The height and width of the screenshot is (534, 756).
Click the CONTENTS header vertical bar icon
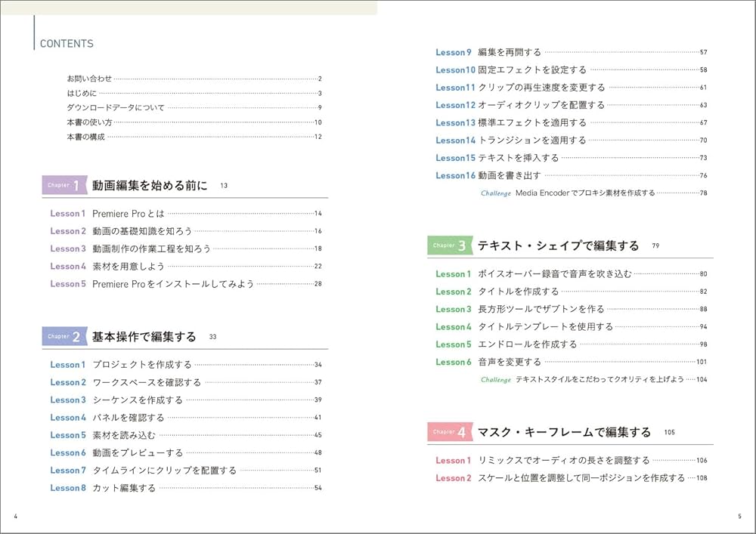point(34,39)
